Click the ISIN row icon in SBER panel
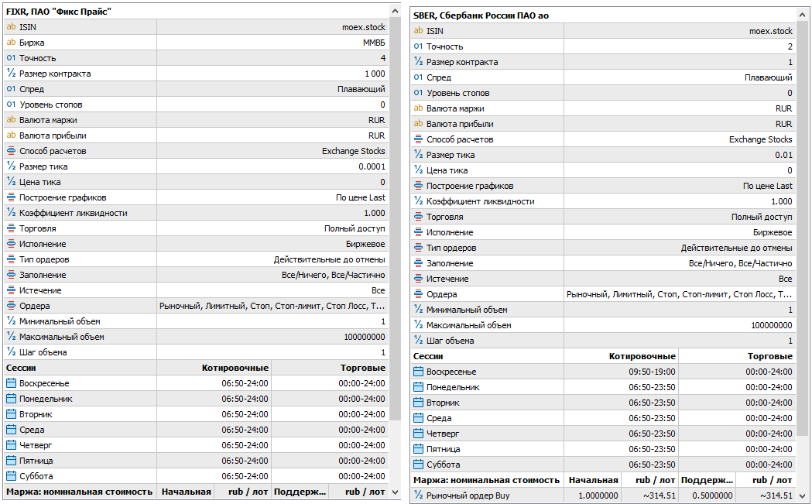Image resolution: width=812 pixels, height=504 pixels. coord(418,30)
